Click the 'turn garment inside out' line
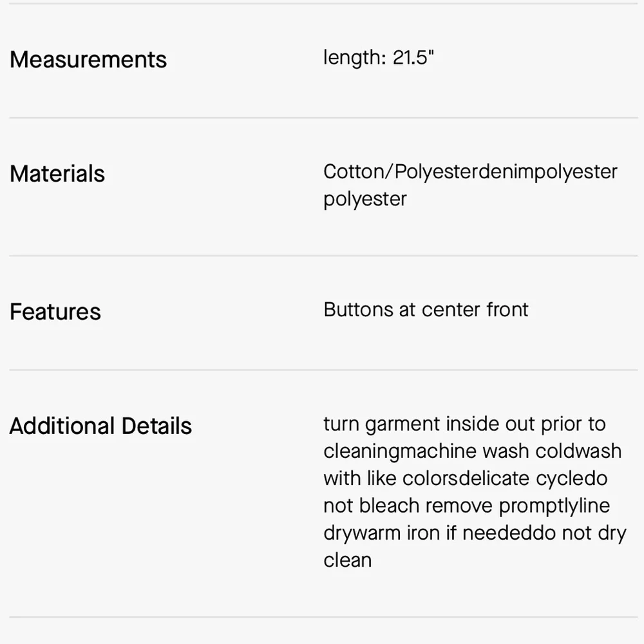 [x=464, y=424]
